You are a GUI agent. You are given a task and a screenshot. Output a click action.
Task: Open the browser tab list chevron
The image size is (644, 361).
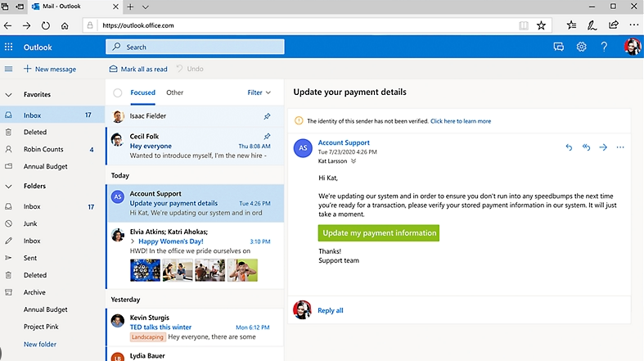146,7
